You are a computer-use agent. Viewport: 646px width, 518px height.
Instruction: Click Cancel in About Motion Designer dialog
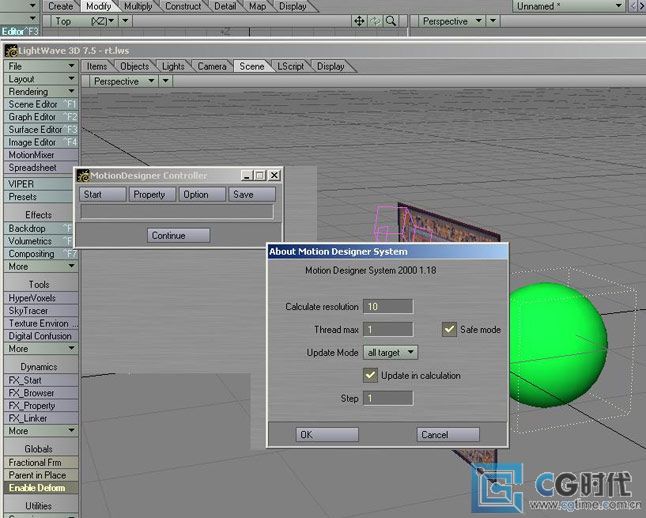point(448,435)
